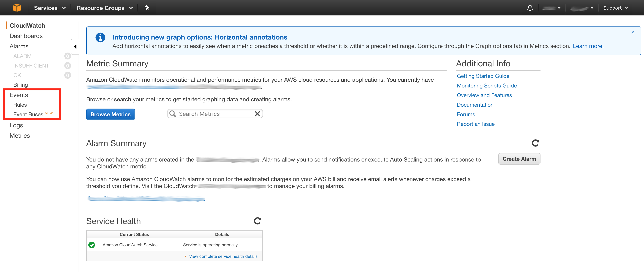Image resolution: width=644 pixels, height=272 pixels.
Task: Go to Dashboards in the sidebar
Action: coord(26,36)
